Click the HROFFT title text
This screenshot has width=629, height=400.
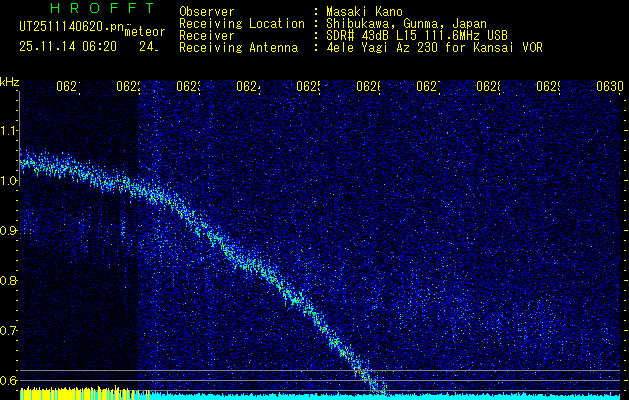click(x=103, y=8)
